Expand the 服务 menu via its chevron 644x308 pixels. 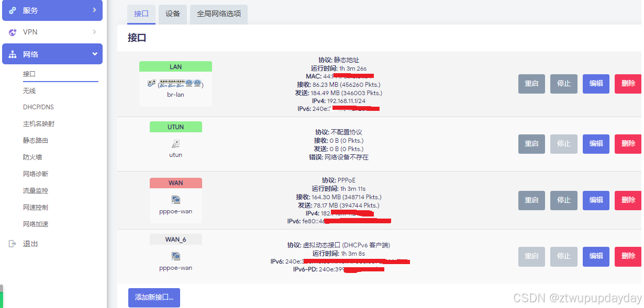pyautogui.click(x=95, y=10)
